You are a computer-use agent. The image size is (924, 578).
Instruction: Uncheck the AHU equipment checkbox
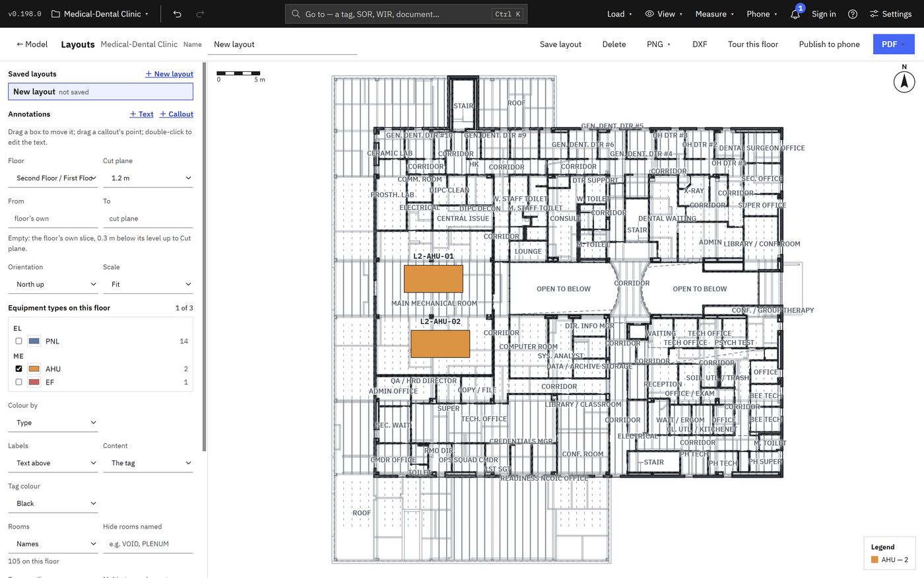(x=18, y=369)
